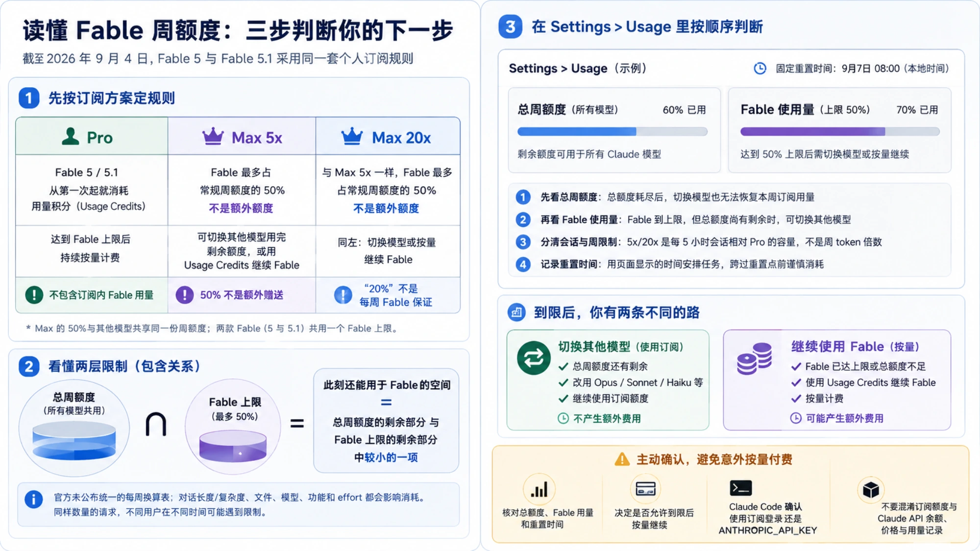This screenshot has height=551, width=980.
Task: Click the 先按订阅方案定规则 heading
Action: [x=112, y=98]
